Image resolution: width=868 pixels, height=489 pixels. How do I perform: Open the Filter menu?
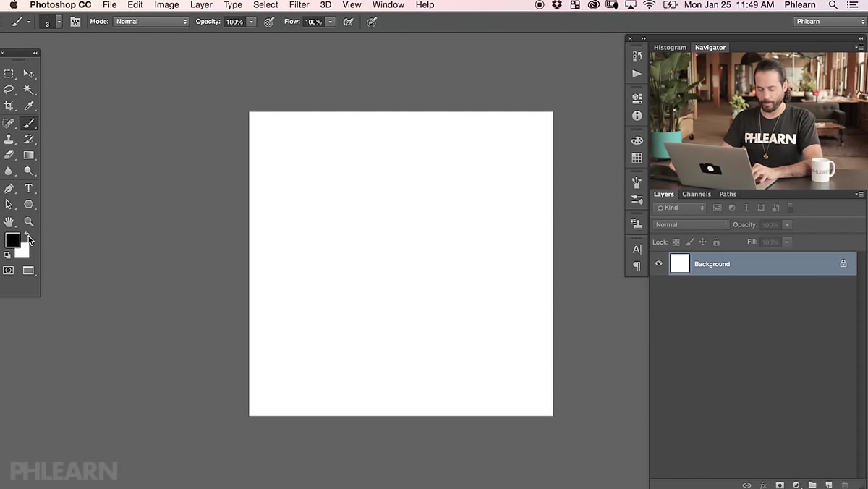coord(299,5)
